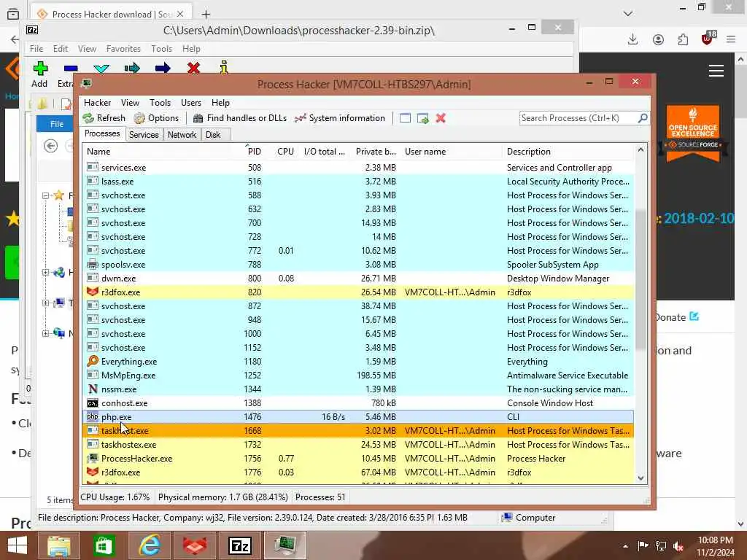Open the Users menu
747x560 pixels.
pos(191,103)
